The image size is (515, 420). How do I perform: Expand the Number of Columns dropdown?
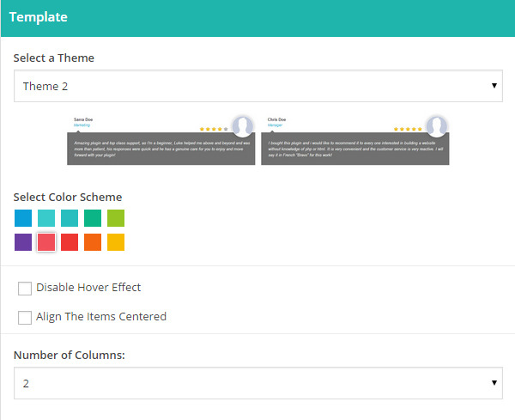click(258, 384)
